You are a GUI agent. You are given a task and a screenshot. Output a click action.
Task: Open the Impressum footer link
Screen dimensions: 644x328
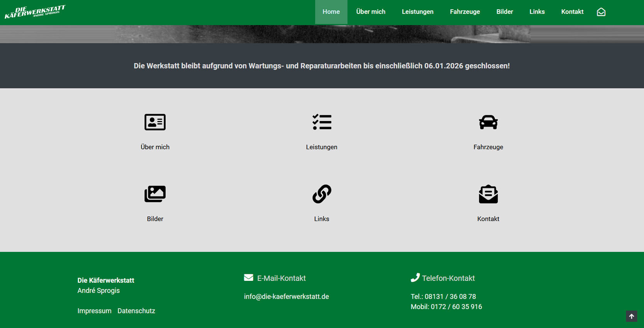(x=94, y=311)
